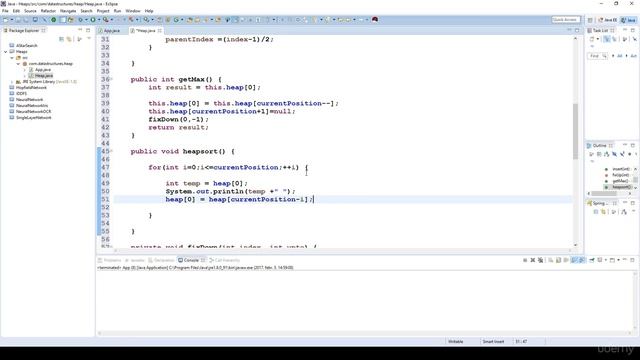The image size is (640, 360).
Task: Click the fold marker beside line 36
Action: 111,79
